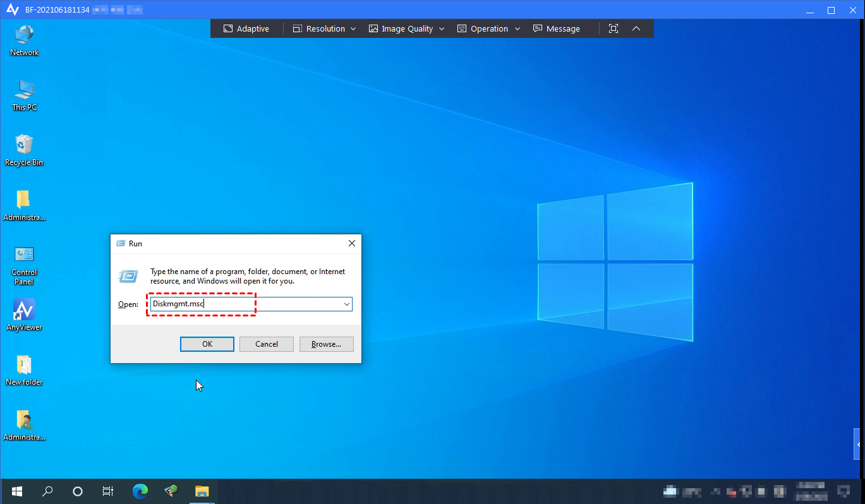Cancel the Run dialog

point(267,344)
